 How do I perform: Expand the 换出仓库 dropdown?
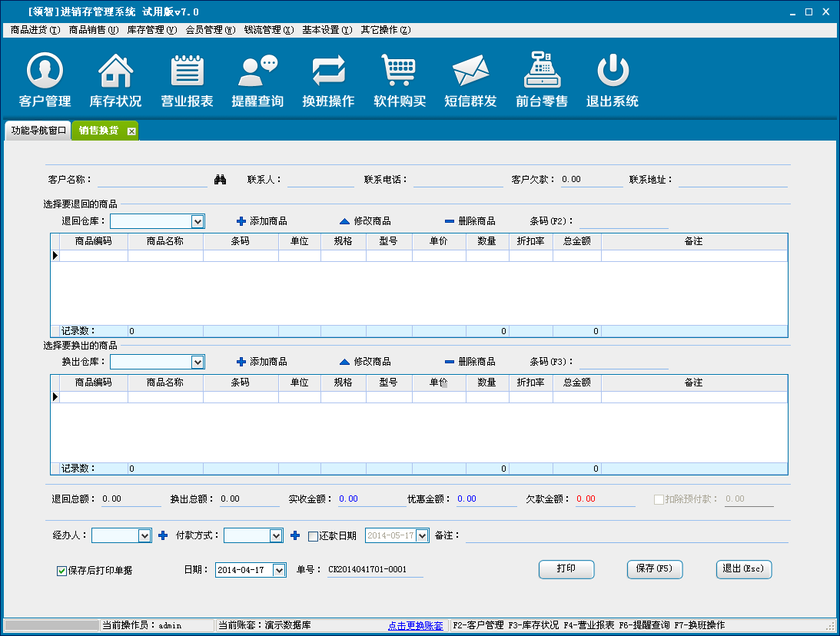coord(198,362)
